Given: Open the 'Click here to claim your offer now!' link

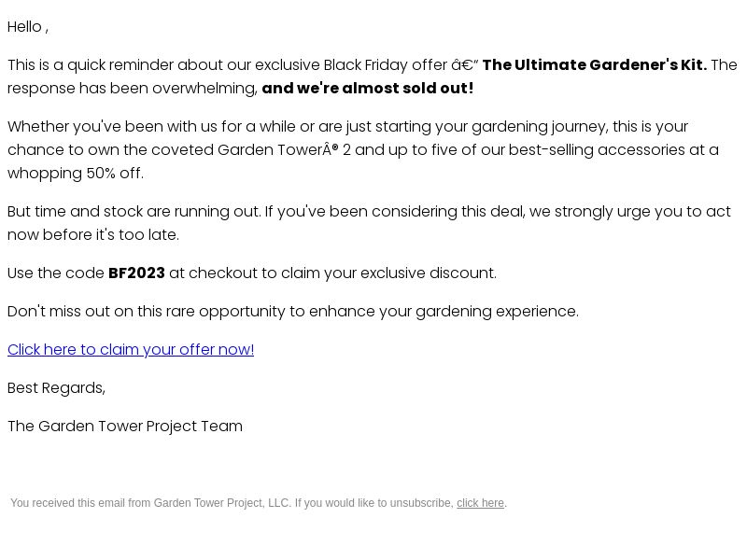Looking at the screenshot, I should (131, 349).
